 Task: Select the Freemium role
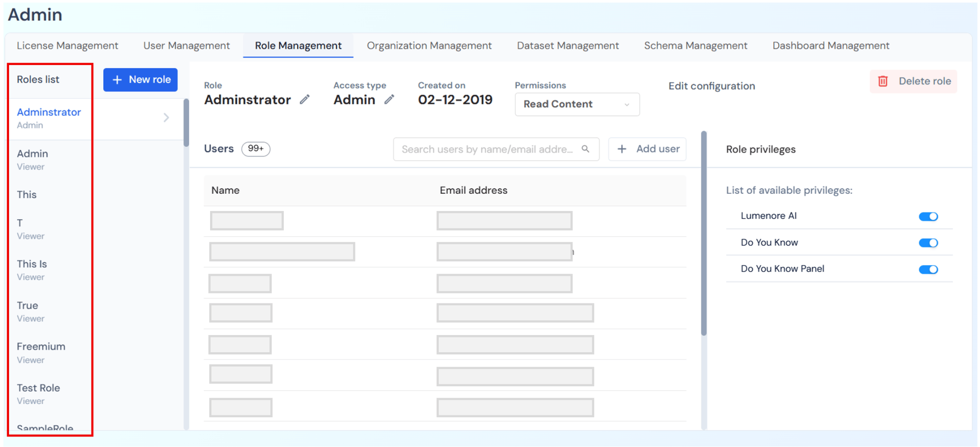click(x=94, y=353)
